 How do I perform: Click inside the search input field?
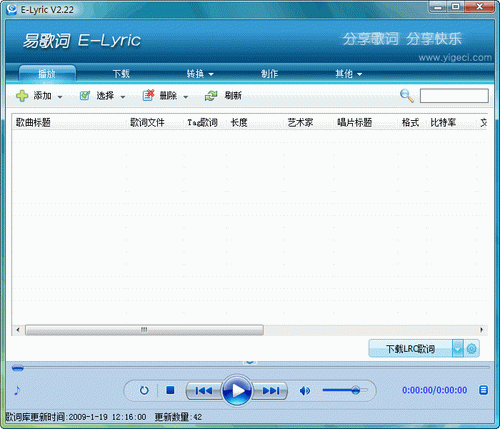click(454, 96)
